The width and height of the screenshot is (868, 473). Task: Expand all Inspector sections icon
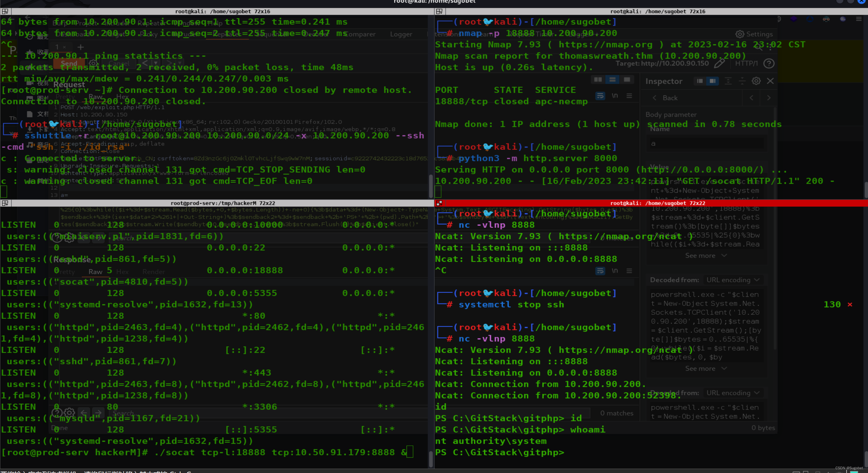click(x=728, y=81)
